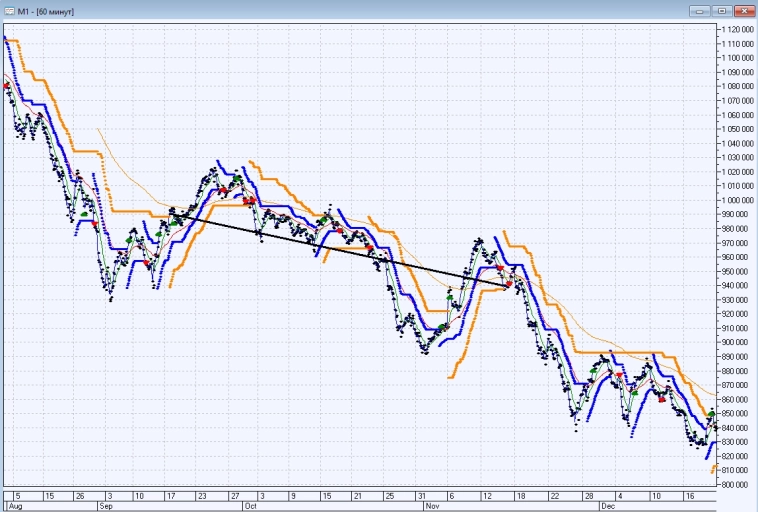The height and width of the screenshot is (512, 758).
Task: Close the M1 chart window
Action: (x=742, y=9)
